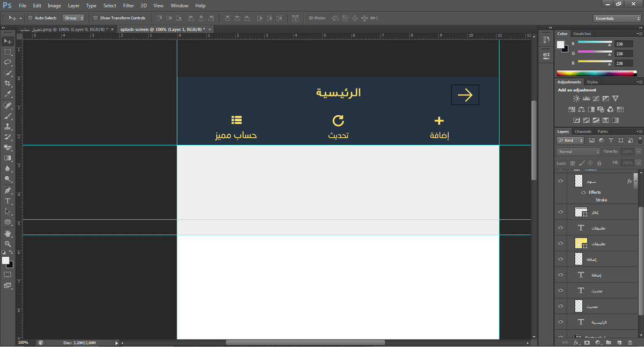Click the foreground color swatch in Color panel

[x=560, y=45]
